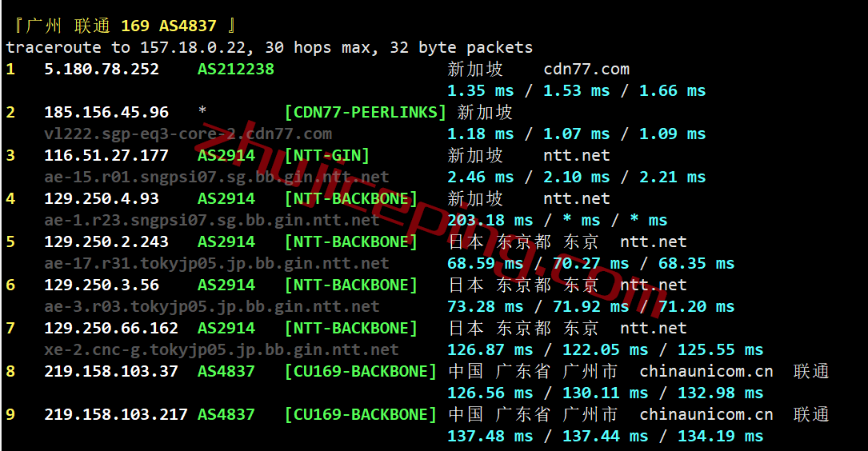Click chinaunicom.cn on hop 9
Screen dimensions: 868x451
click(706, 414)
